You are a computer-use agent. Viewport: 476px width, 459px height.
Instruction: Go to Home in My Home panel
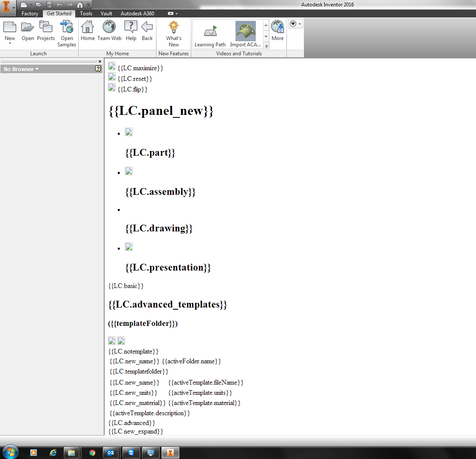88,30
